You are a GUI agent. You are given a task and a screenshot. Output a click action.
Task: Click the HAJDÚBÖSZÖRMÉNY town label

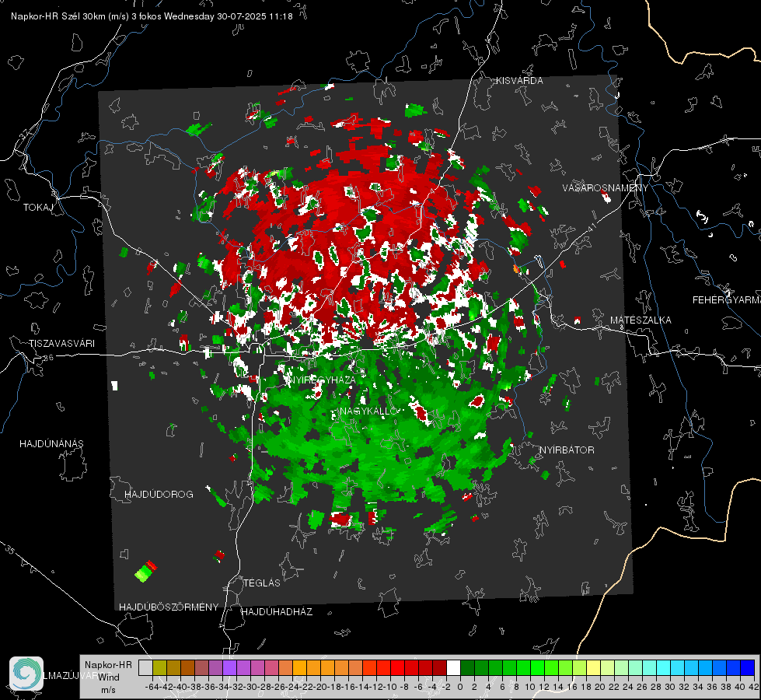169,607
